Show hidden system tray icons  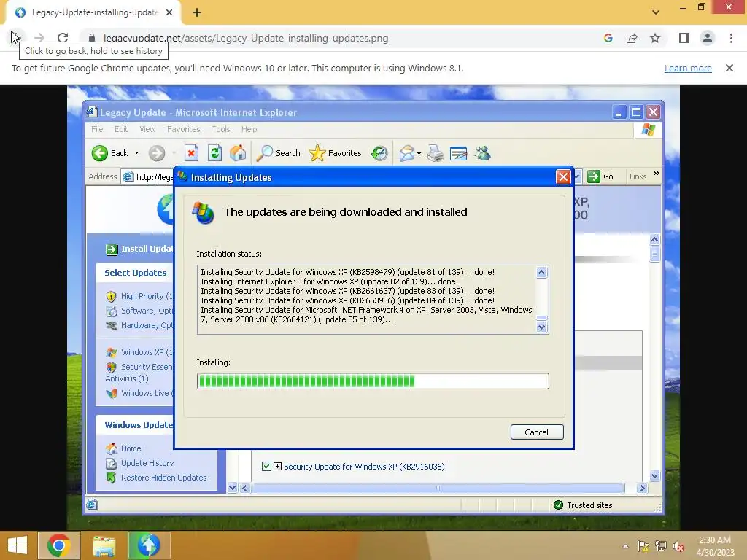pos(625,546)
